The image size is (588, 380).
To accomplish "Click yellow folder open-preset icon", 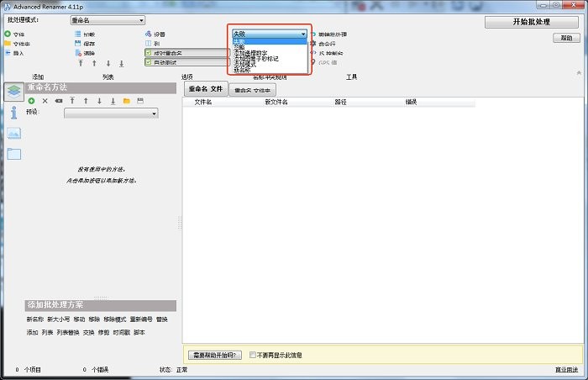I will tap(127, 101).
